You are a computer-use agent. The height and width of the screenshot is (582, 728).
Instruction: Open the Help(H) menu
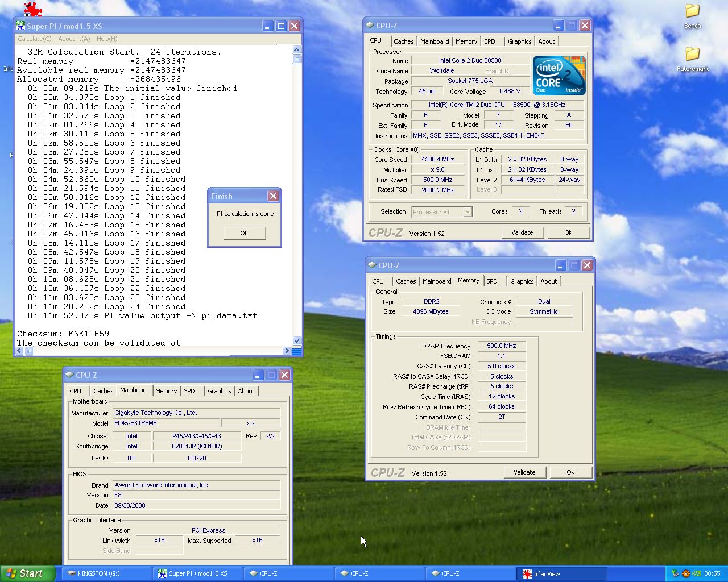pyautogui.click(x=107, y=39)
